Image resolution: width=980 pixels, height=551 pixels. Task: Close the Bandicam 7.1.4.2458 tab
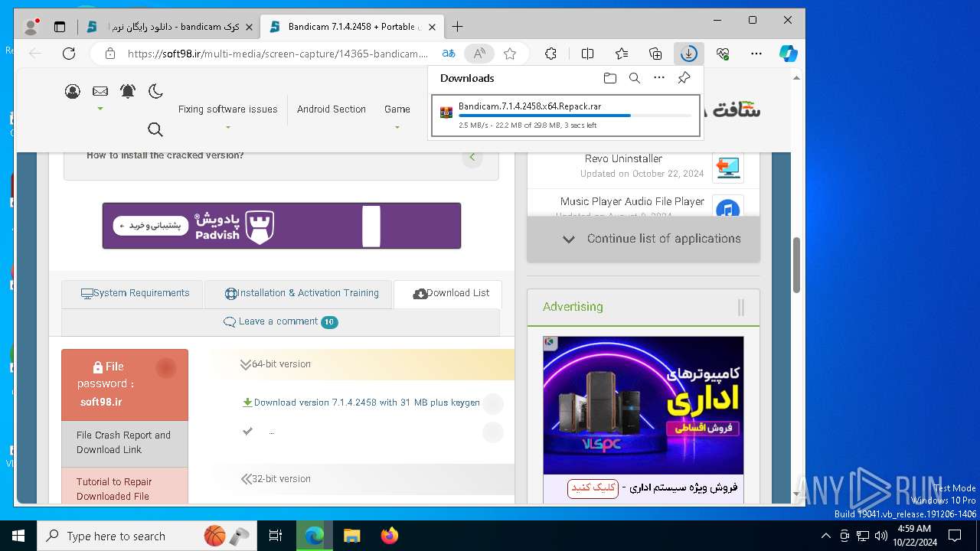pos(431,27)
